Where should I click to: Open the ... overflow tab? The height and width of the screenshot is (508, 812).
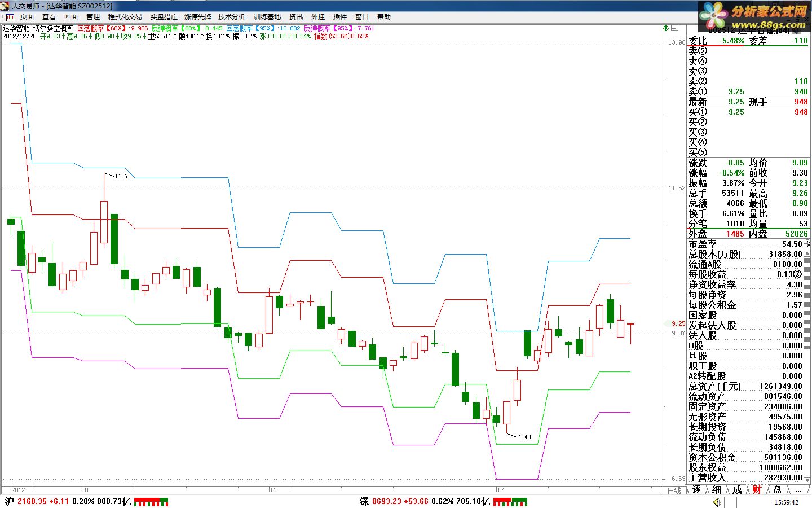pos(798,489)
